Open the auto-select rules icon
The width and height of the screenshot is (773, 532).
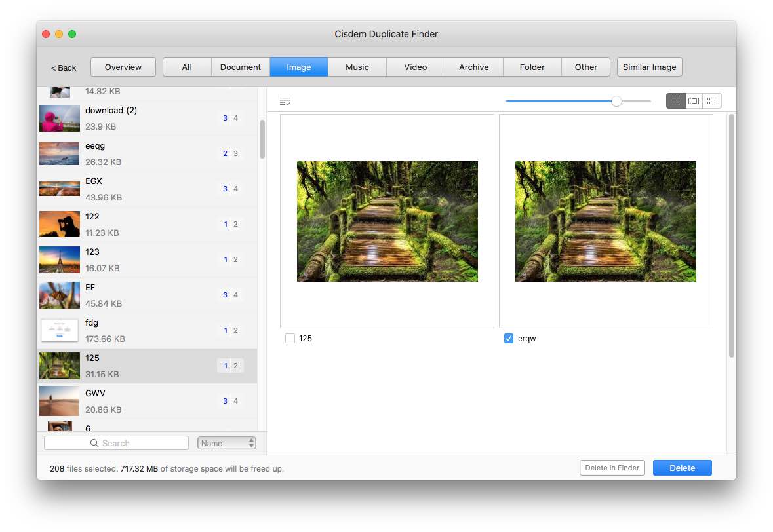[x=285, y=102]
